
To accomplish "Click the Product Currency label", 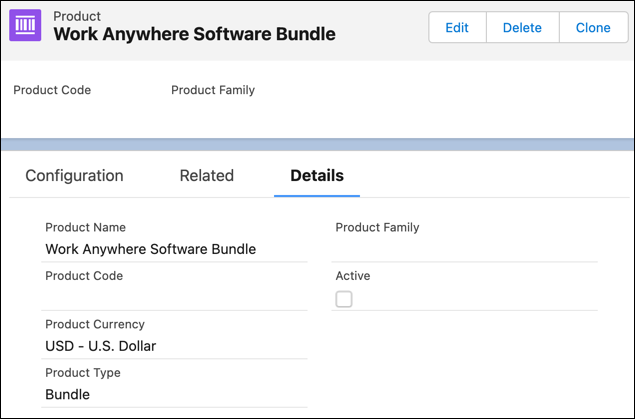I will click(95, 324).
